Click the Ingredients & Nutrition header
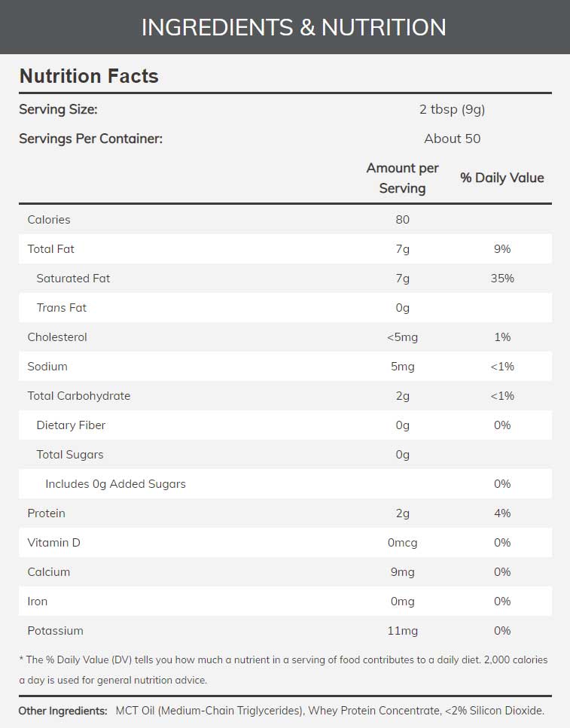570x728 pixels. click(x=294, y=27)
